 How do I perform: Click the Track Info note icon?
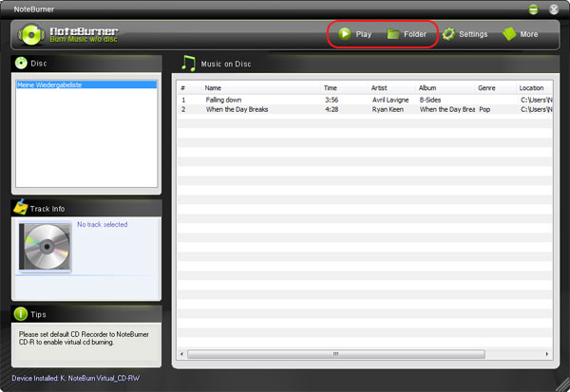tap(21, 207)
